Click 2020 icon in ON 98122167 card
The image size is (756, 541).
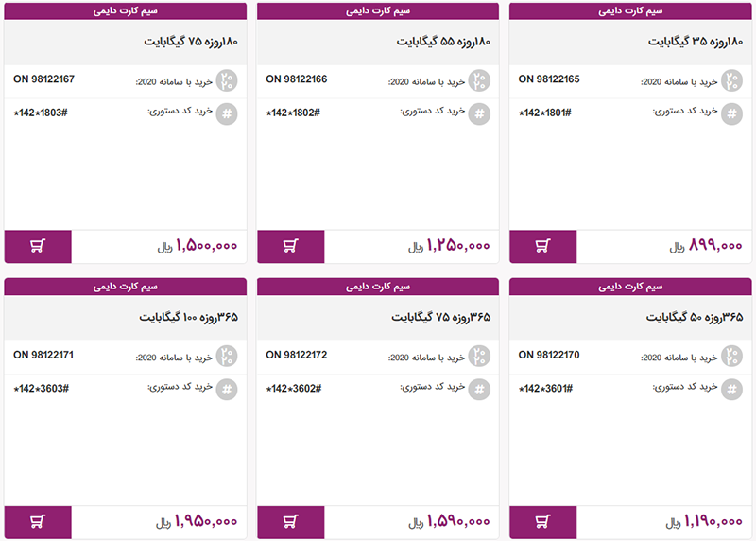coord(227,80)
